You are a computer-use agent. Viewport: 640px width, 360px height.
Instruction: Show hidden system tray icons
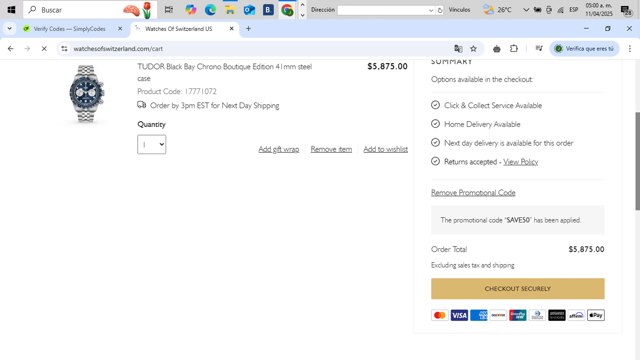pyautogui.click(x=526, y=10)
